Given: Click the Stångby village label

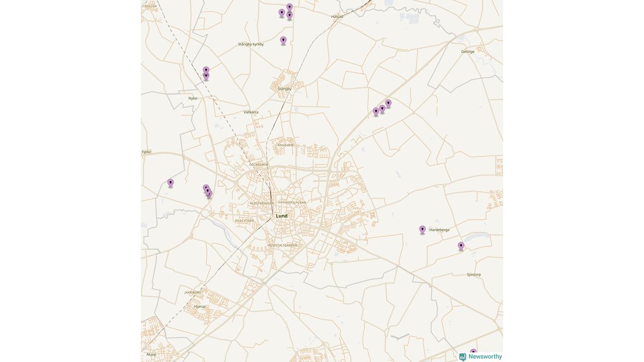Looking at the screenshot, I should (284, 89).
